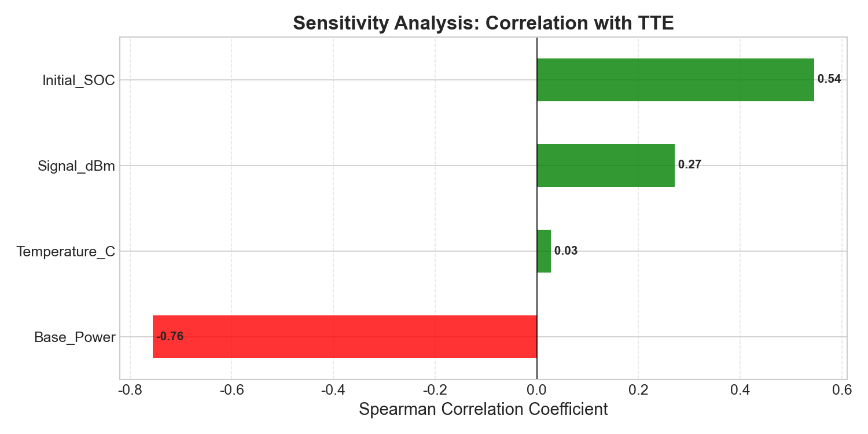Click the 0.0 x-axis tick label
Viewport: 868px width, 434px height.
tap(537, 390)
